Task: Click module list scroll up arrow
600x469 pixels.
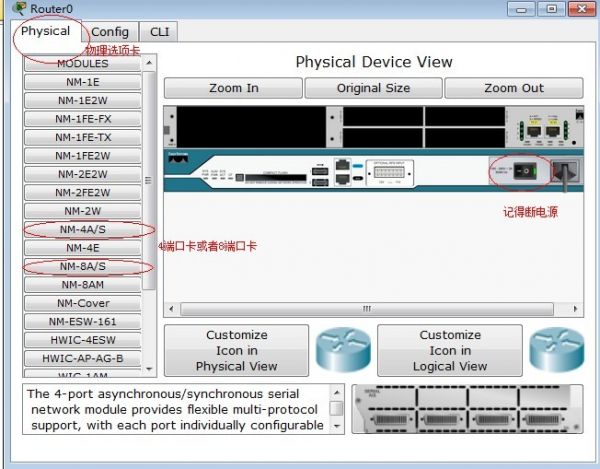Action: click(149, 62)
